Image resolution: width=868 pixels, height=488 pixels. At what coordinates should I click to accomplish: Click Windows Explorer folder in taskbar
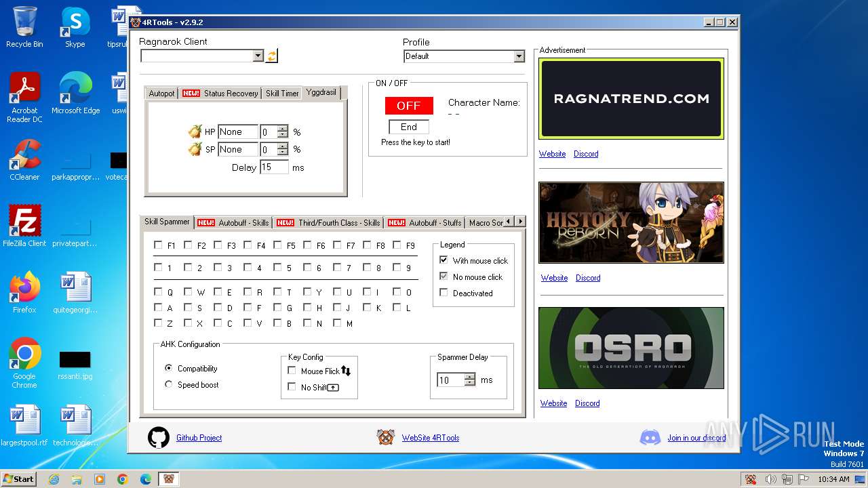tap(77, 479)
